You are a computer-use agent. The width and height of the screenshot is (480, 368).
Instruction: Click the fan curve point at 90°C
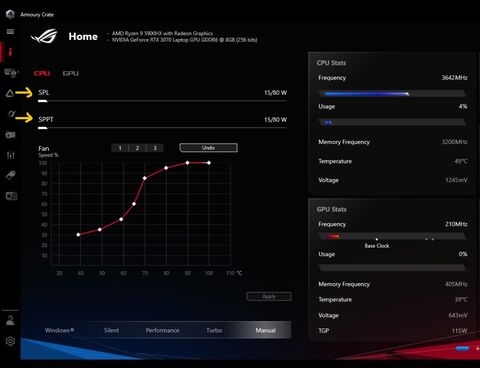(x=187, y=163)
